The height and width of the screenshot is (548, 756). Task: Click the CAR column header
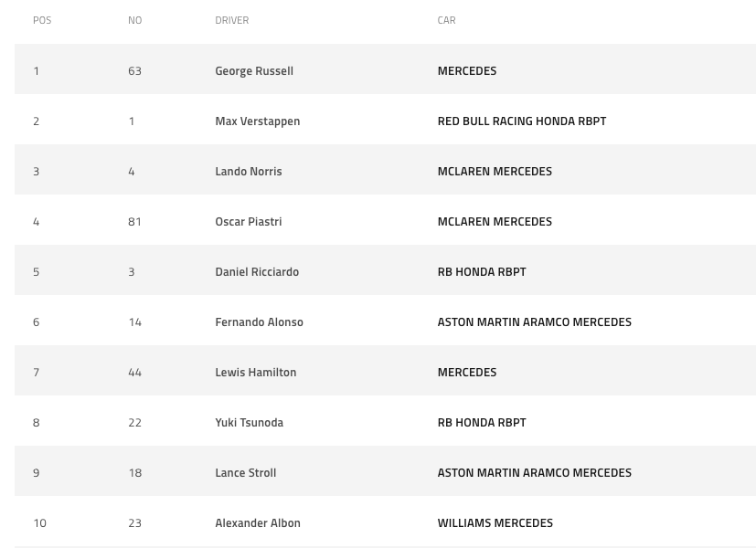click(x=446, y=20)
